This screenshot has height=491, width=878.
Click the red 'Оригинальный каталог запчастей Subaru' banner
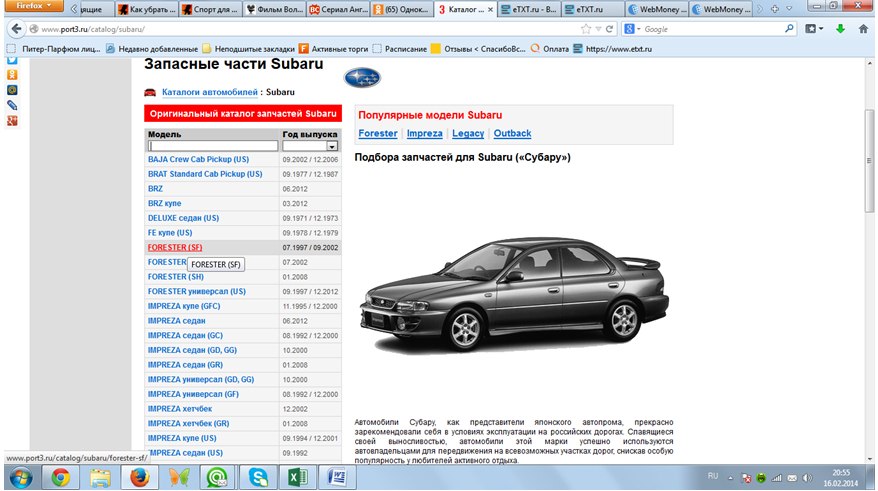click(x=243, y=113)
